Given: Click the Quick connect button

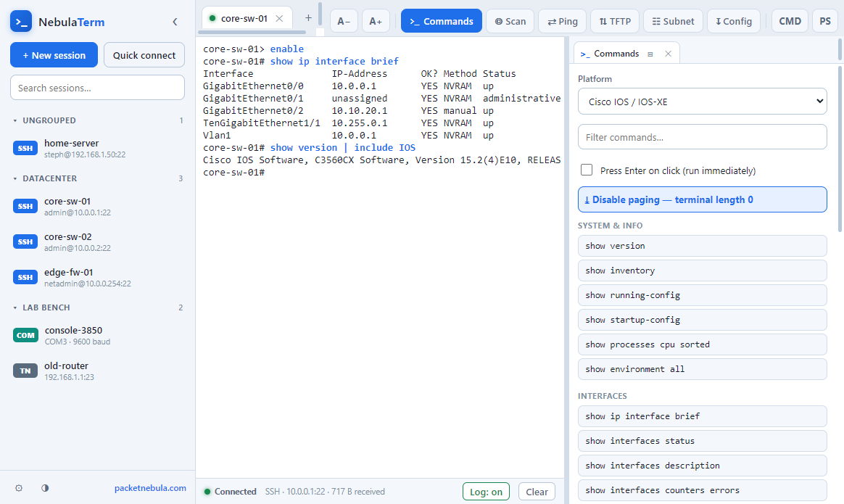Looking at the screenshot, I should (144, 55).
